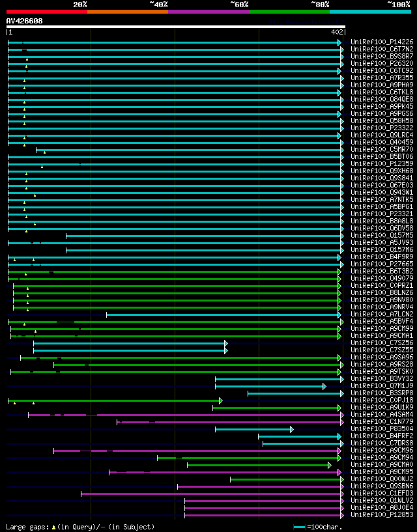
Task: Open hit UniRef100_C6T7N2
Action: pos(382,49)
